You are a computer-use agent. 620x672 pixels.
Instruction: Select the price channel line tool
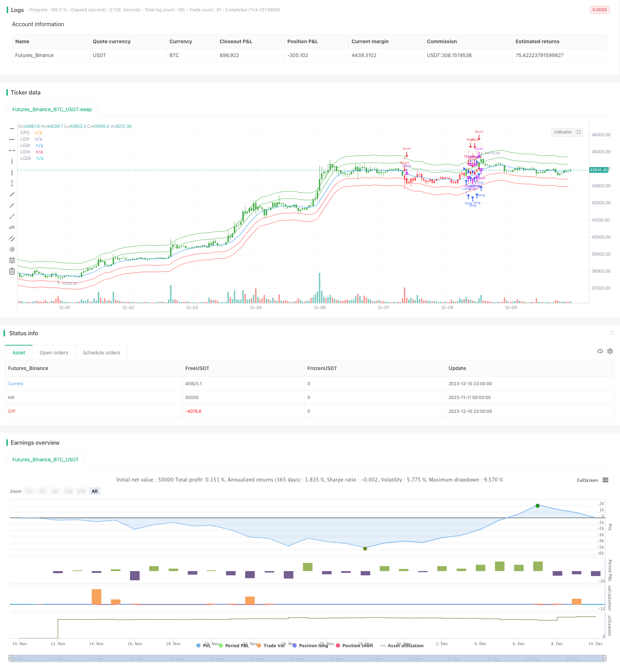12,238
